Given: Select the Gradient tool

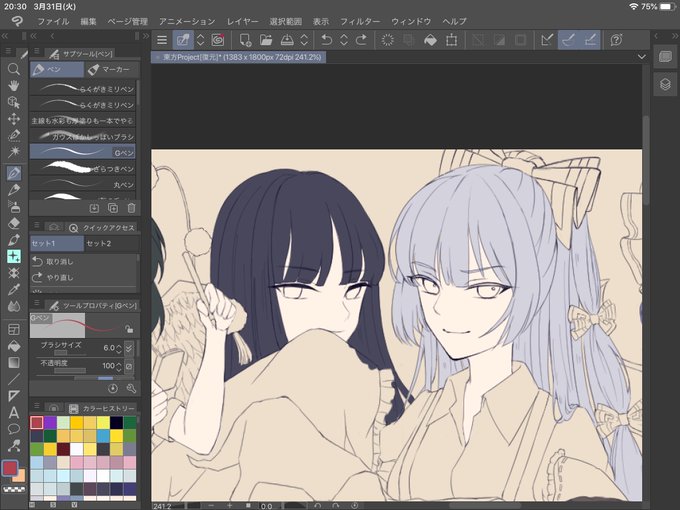Looking at the screenshot, I should pos(14,363).
